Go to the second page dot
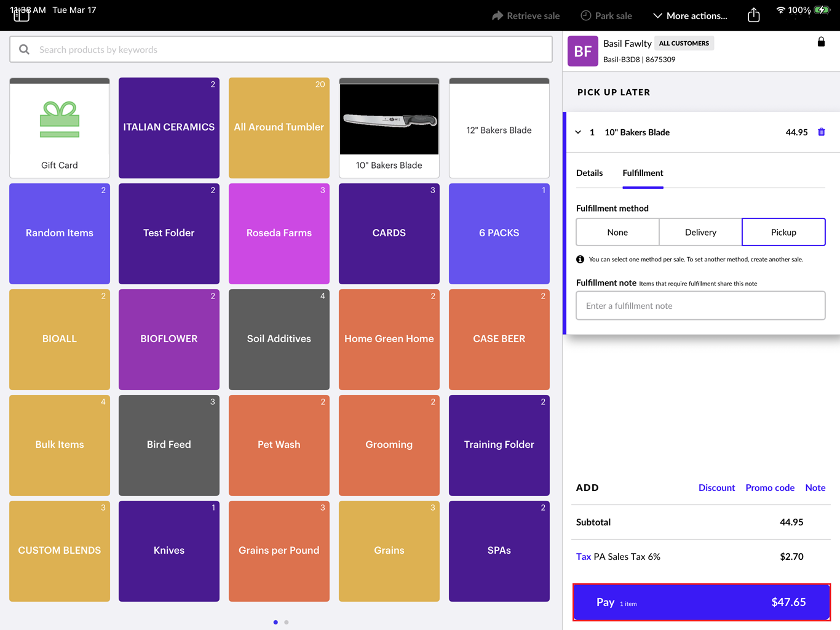 (287, 622)
